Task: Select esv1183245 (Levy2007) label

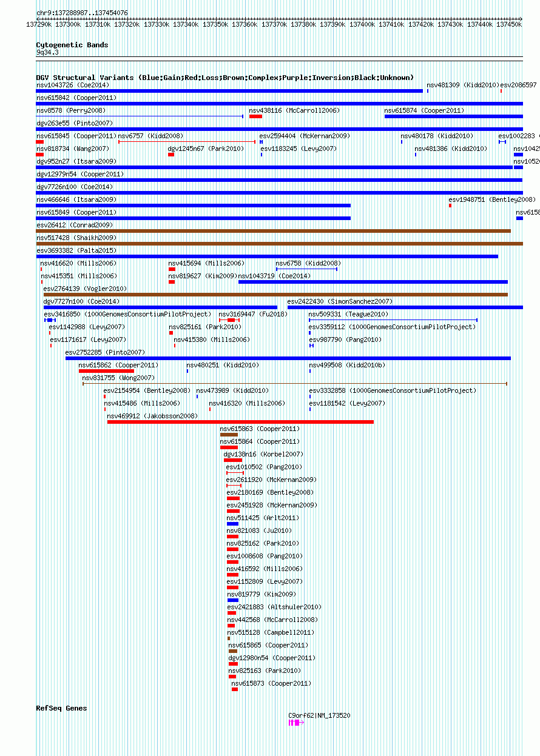Action: click(x=299, y=149)
